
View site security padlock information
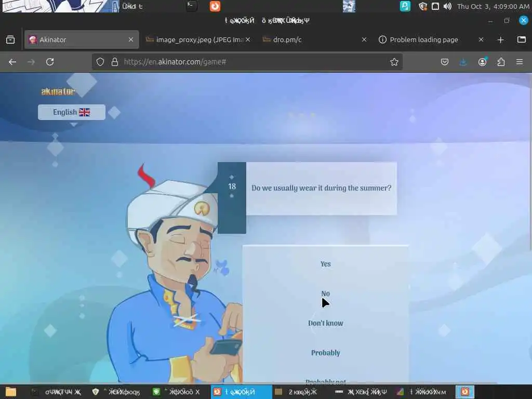[115, 62]
